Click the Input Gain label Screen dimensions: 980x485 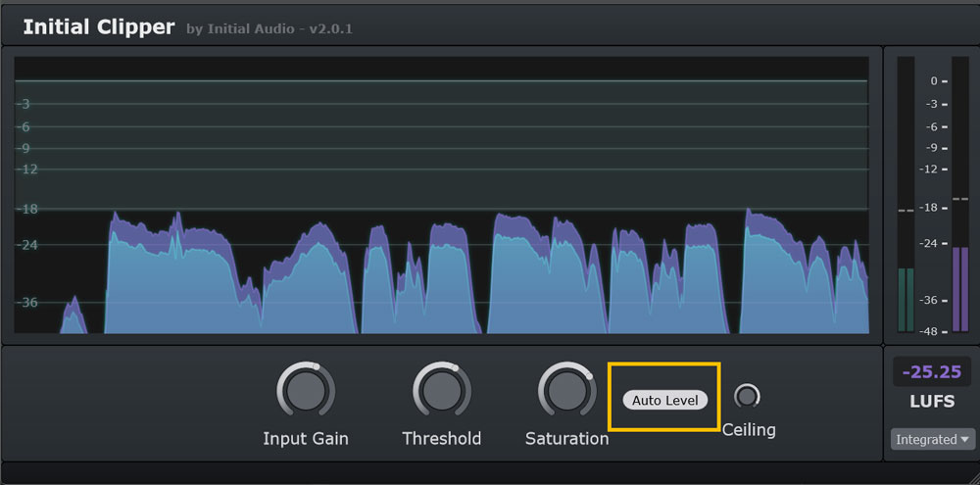tap(305, 438)
